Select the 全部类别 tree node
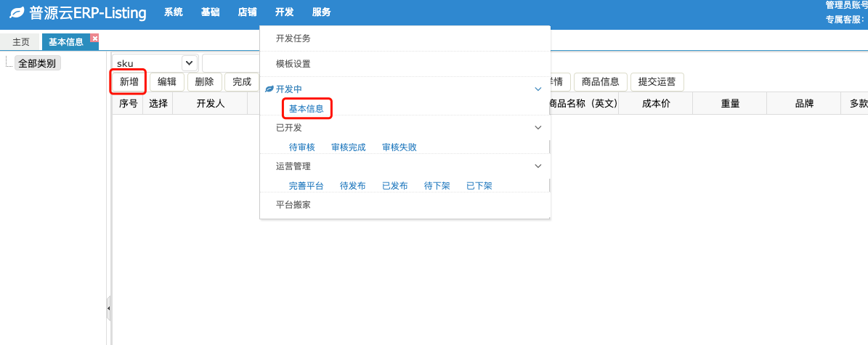The width and height of the screenshot is (868, 345). click(37, 63)
